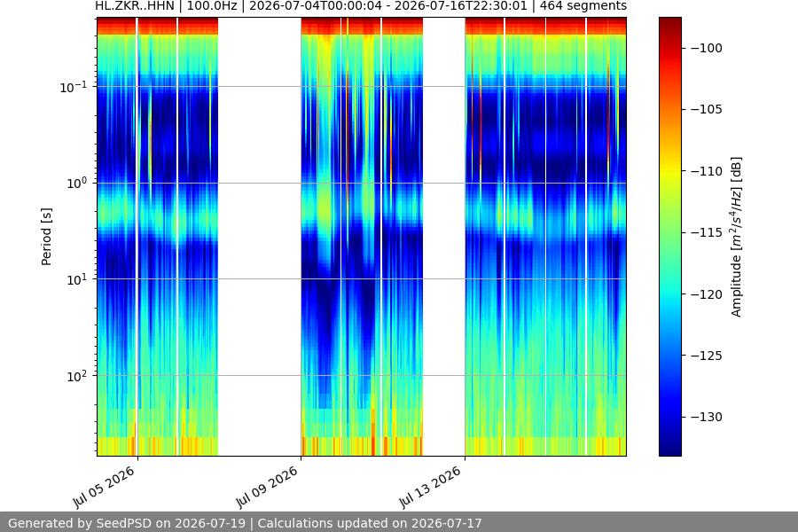Click the Period [s] axis label

click(x=46, y=237)
